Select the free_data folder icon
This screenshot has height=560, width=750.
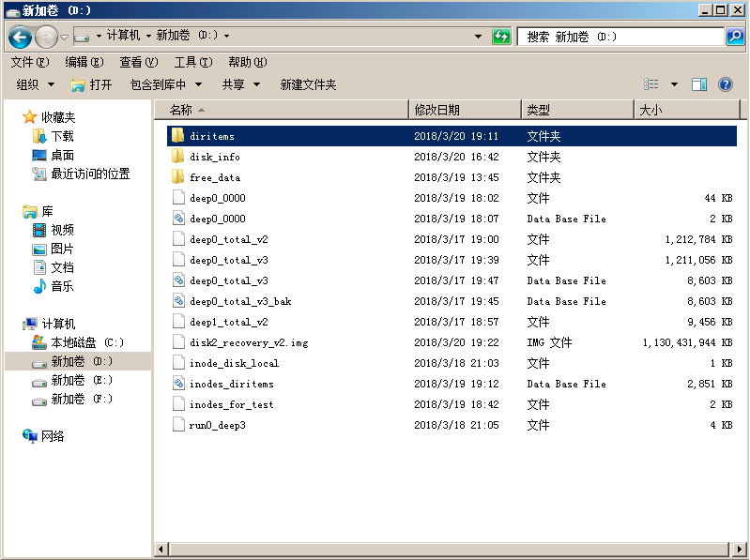pyautogui.click(x=178, y=176)
